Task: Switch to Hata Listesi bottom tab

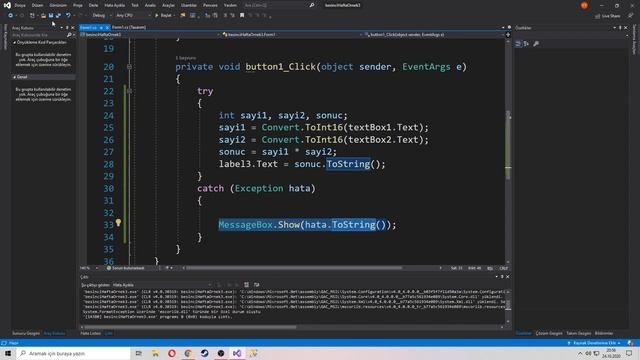Action: (91, 333)
